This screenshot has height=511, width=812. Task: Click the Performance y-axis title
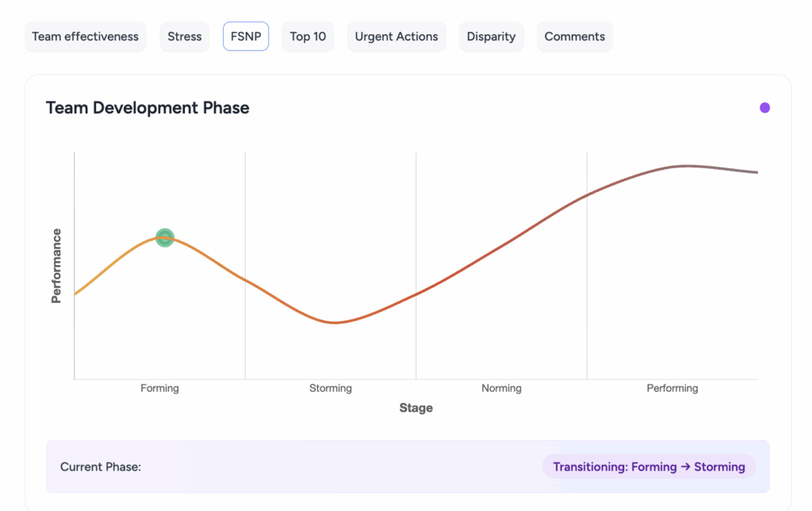click(x=56, y=266)
